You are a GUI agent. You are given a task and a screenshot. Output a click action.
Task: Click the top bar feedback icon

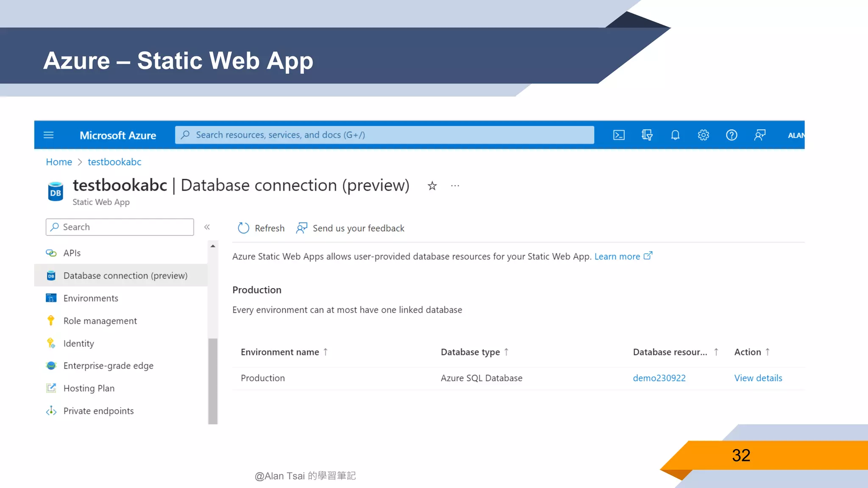click(x=760, y=135)
